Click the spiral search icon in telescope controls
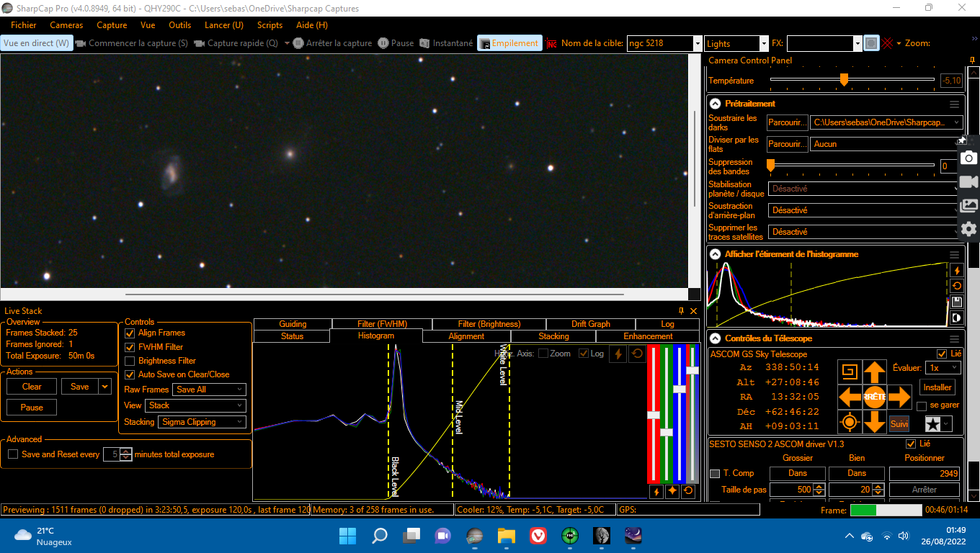The image size is (980, 553). pyautogui.click(x=850, y=372)
